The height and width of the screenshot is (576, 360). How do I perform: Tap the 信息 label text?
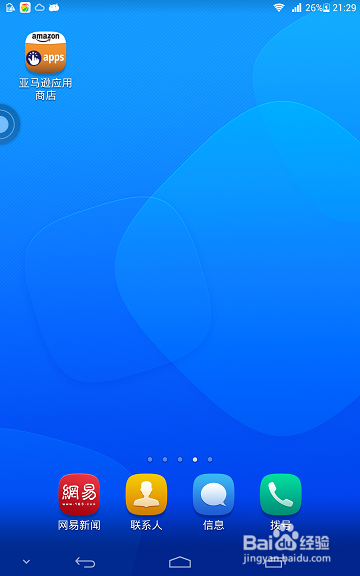pyautogui.click(x=213, y=525)
